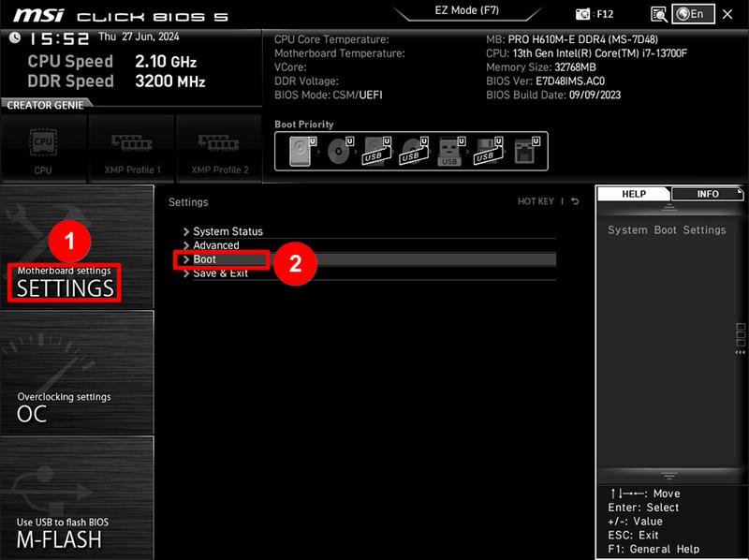
Task: Switch BIOS language using the En globe icon
Action: click(x=693, y=13)
